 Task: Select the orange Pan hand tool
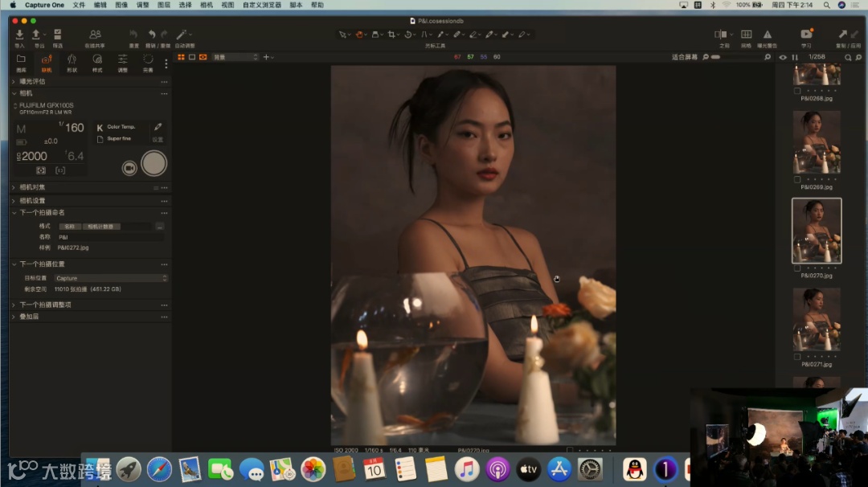pos(359,35)
